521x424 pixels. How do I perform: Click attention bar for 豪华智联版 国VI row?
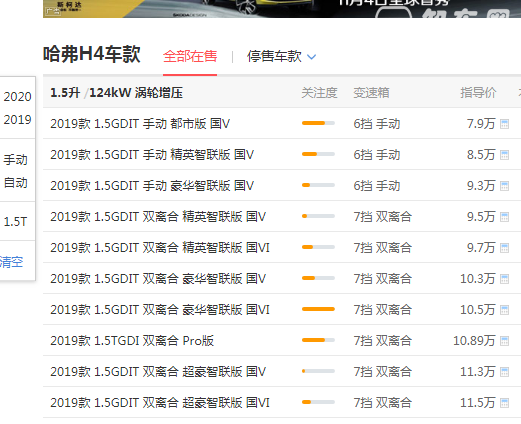pos(318,309)
